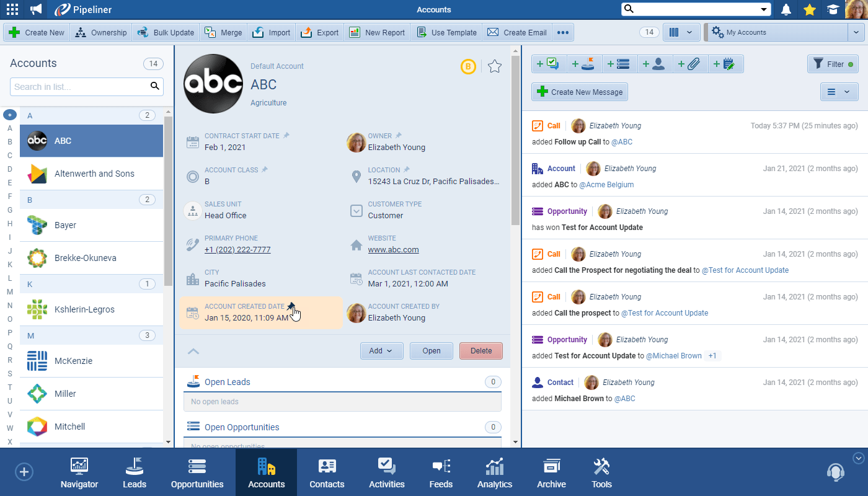
Task: Open the megaphone announcements icon
Action: pos(37,9)
